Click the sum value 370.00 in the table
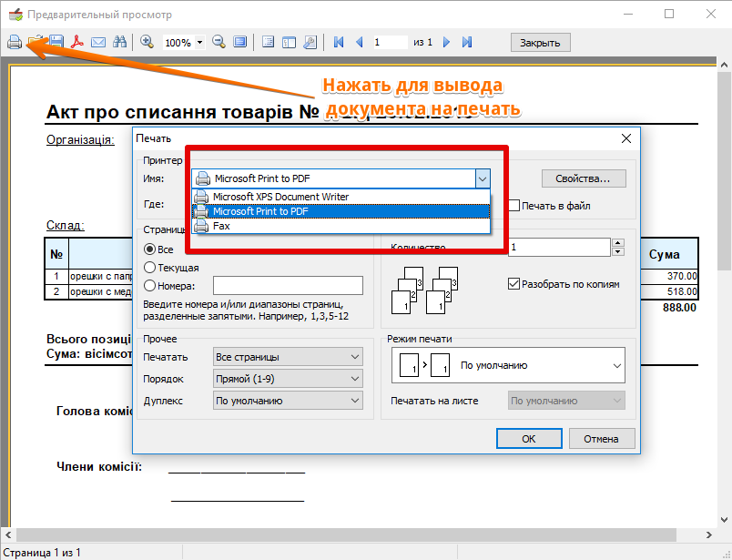Screen dimensions: 732x560 tap(682, 276)
